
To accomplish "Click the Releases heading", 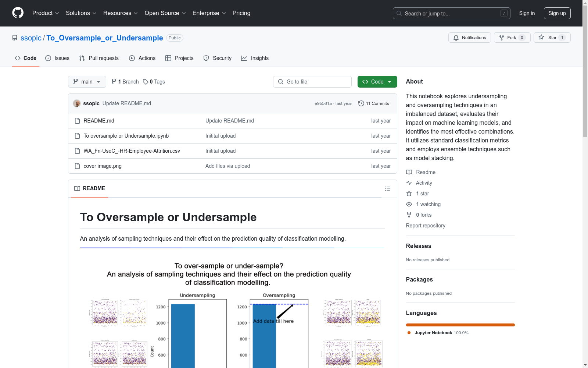I will coord(419,246).
